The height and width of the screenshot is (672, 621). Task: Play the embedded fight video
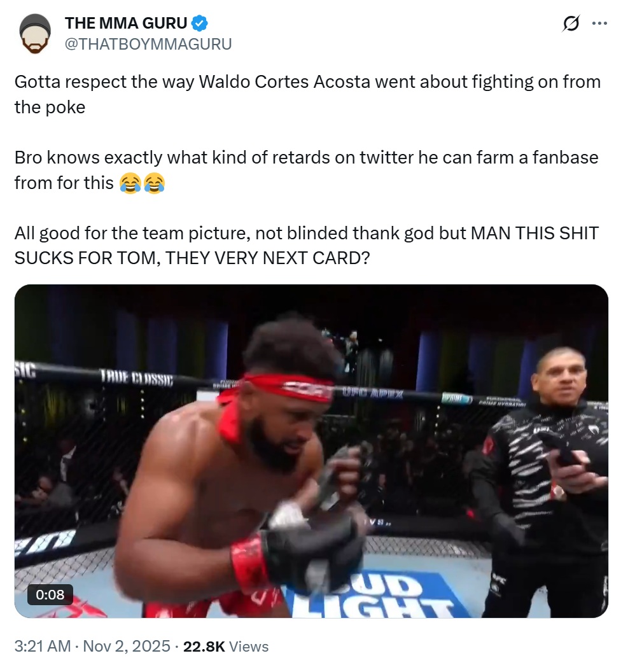click(311, 451)
